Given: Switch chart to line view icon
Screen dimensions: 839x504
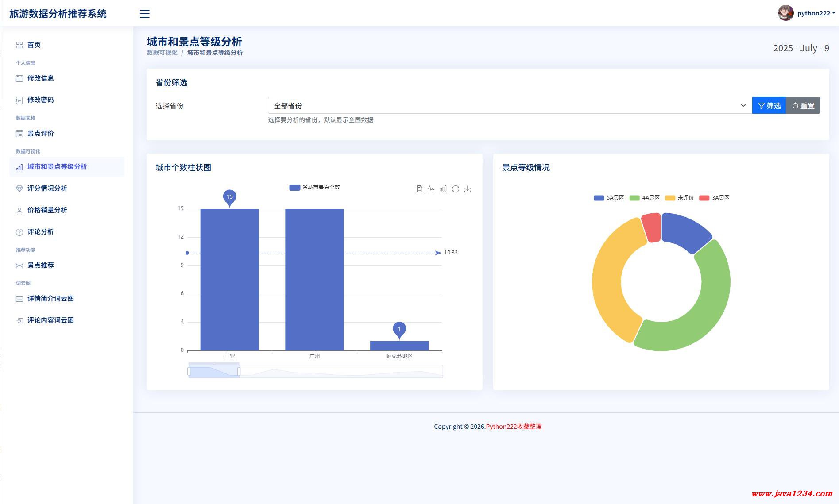Looking at the screenshot, I should point(431,189).
